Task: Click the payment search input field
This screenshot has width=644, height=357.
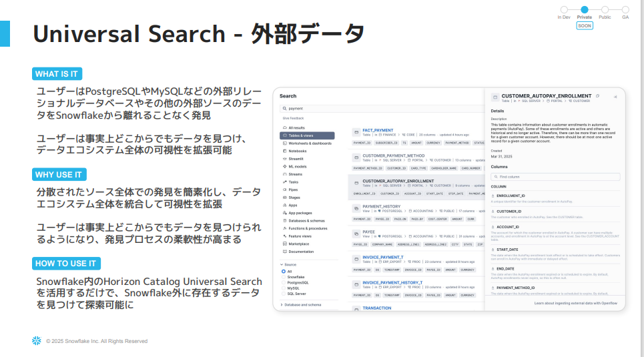Action: [x=382, y=109]
